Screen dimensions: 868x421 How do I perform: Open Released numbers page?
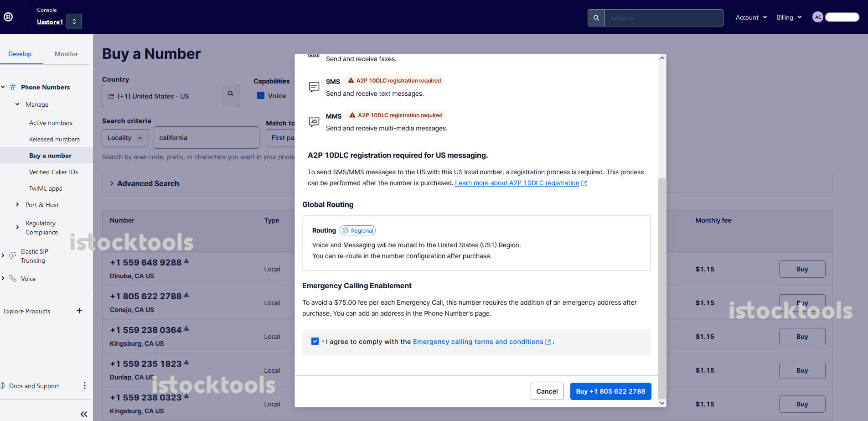tap(54, 139)
